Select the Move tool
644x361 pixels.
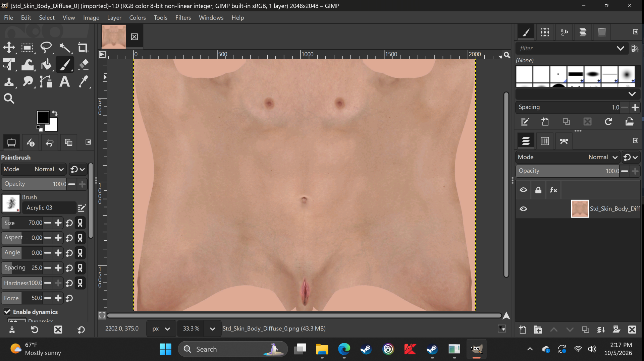pos(9,48)
